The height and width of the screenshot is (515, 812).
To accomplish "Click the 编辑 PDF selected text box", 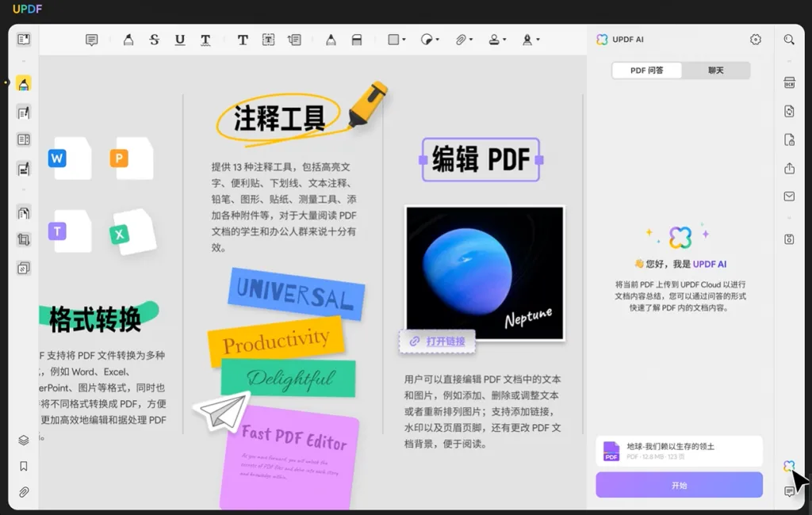I will 481,159.
